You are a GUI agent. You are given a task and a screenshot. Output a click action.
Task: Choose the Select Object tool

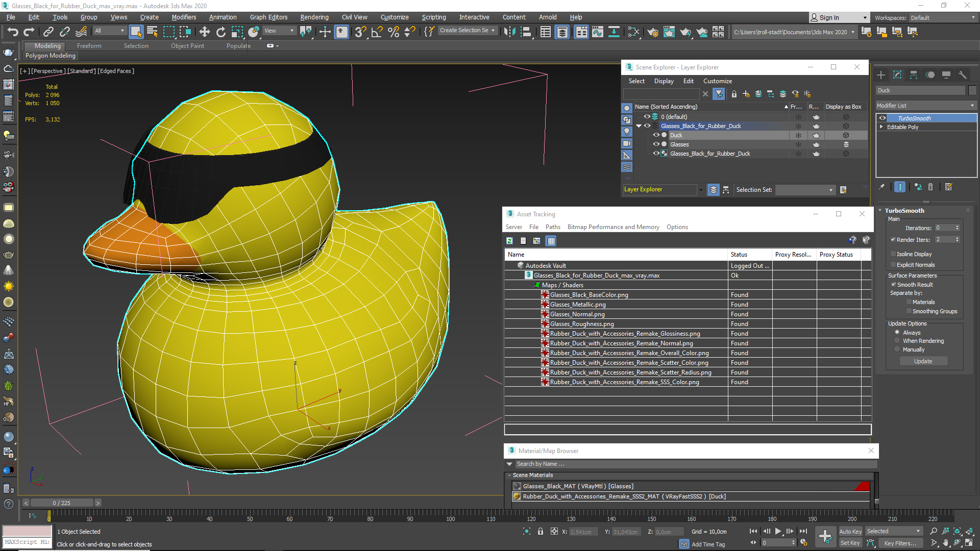pos(136,32)
